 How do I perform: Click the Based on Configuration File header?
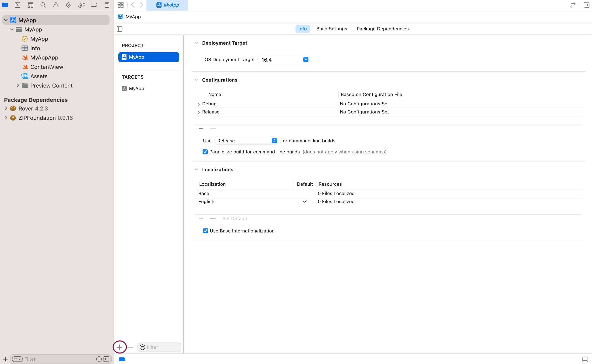pos(371,94)
